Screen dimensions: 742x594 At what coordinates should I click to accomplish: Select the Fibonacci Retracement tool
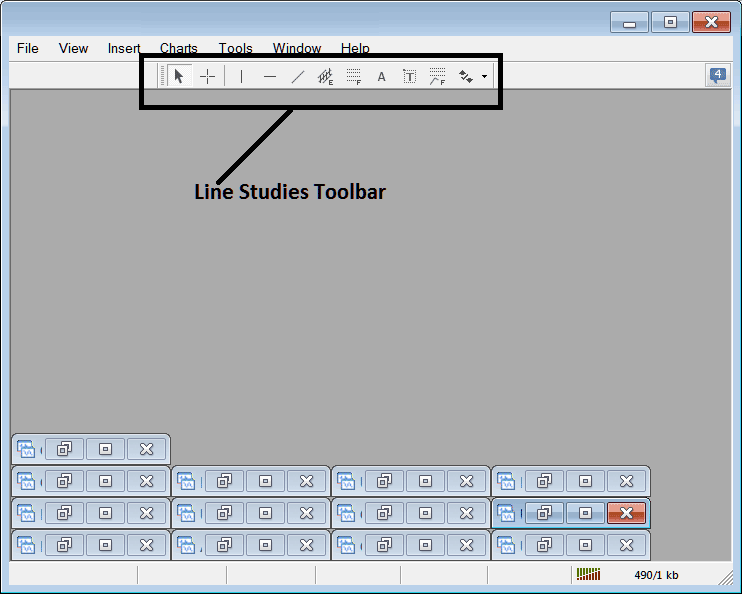click(x=353, y=76)
